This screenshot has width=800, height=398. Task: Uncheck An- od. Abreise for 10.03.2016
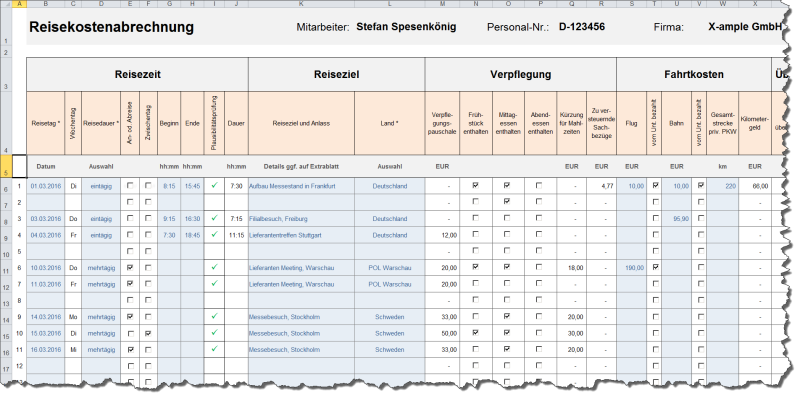point(130,267)
